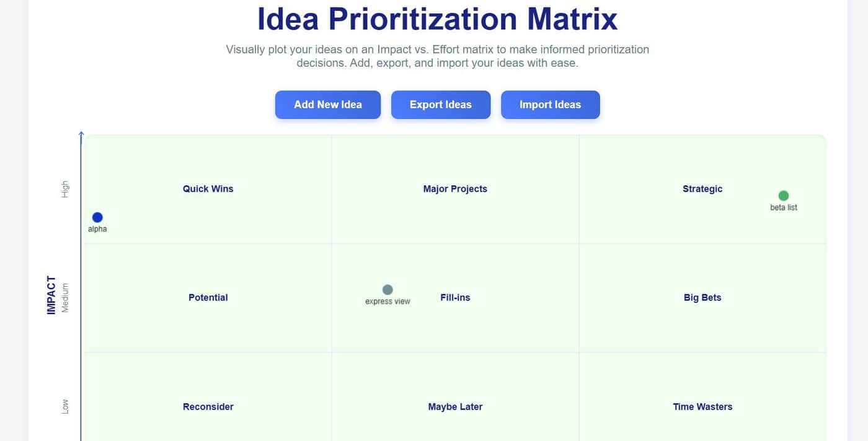Select the Import Ideas button
The width and height of the screenshot is (868, 441).
click(x=551, y=105)
